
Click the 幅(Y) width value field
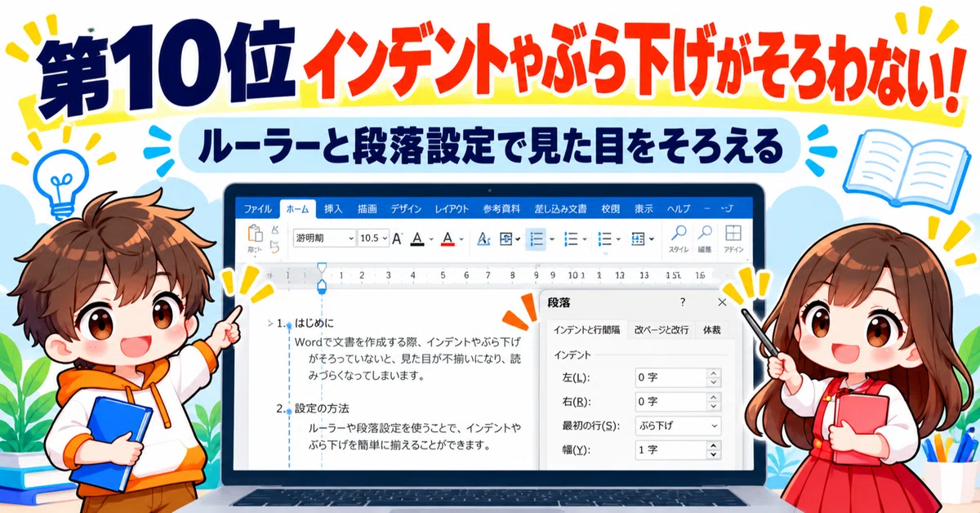coord(671,449)
